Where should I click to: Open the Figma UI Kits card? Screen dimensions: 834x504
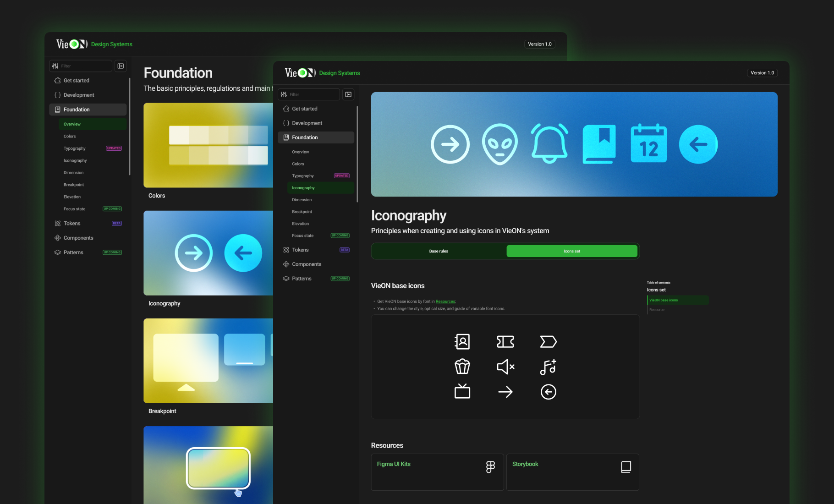[x=437, y=472]
